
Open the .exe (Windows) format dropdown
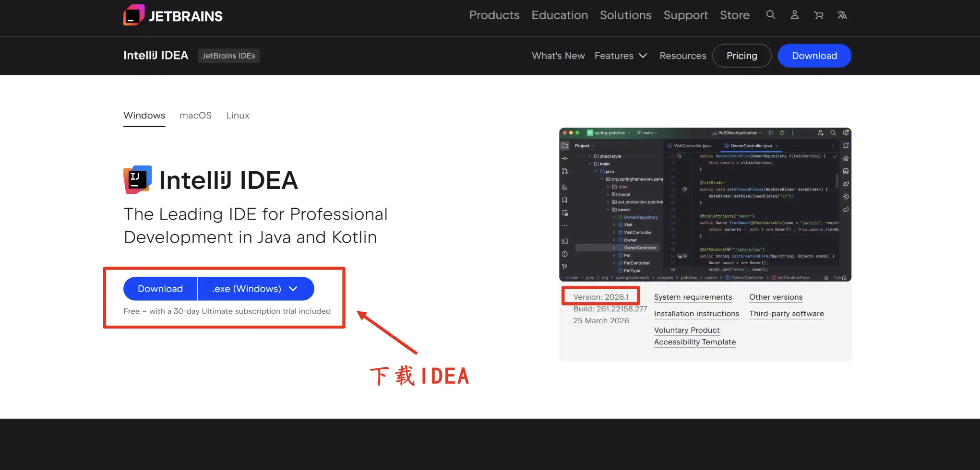pyautogui.click(x=256, y=289)
